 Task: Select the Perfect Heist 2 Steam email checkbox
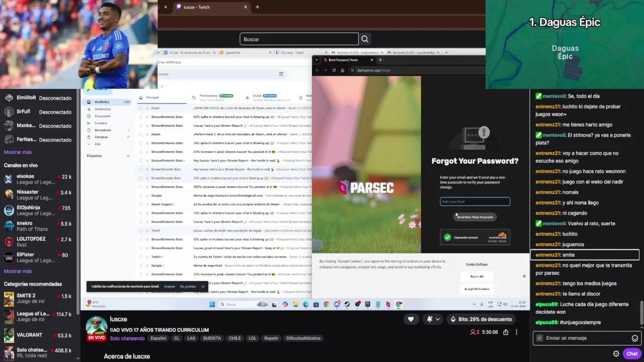click(x=141, y=134)
